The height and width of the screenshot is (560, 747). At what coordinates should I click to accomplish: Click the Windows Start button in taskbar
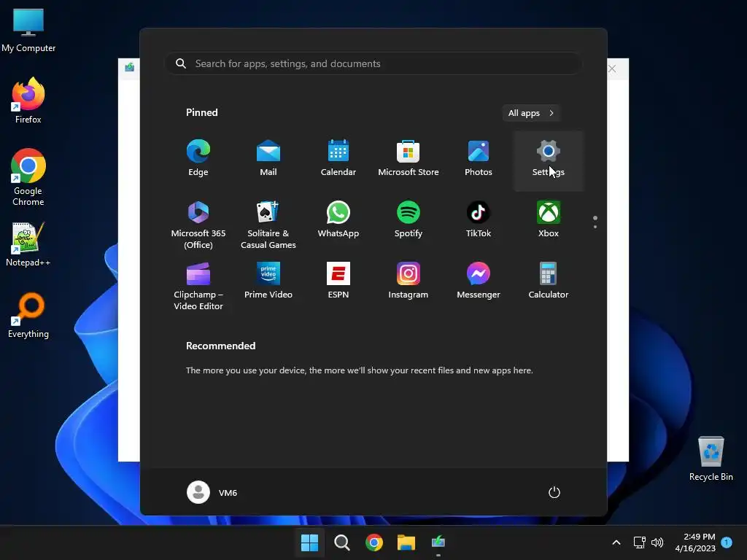[309, 542]
